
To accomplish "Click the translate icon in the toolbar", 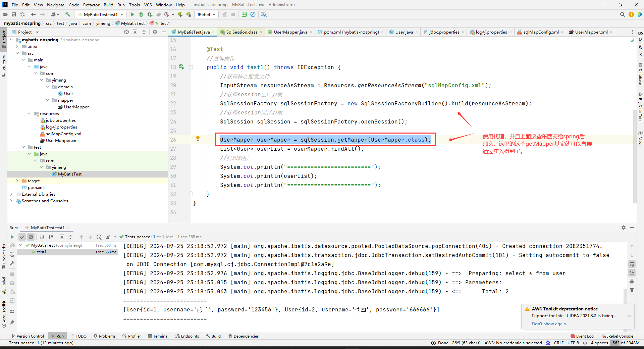I will [264, 14].
